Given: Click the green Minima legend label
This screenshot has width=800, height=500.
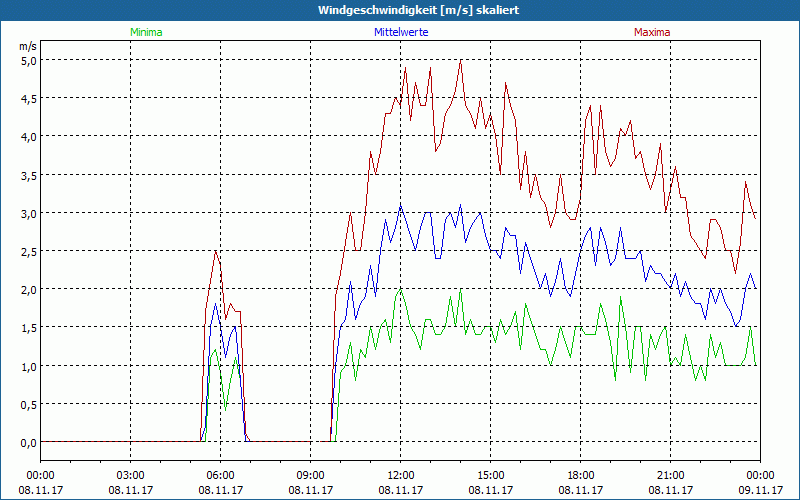Looking at the screenshot, I should (x=146, y=32).
